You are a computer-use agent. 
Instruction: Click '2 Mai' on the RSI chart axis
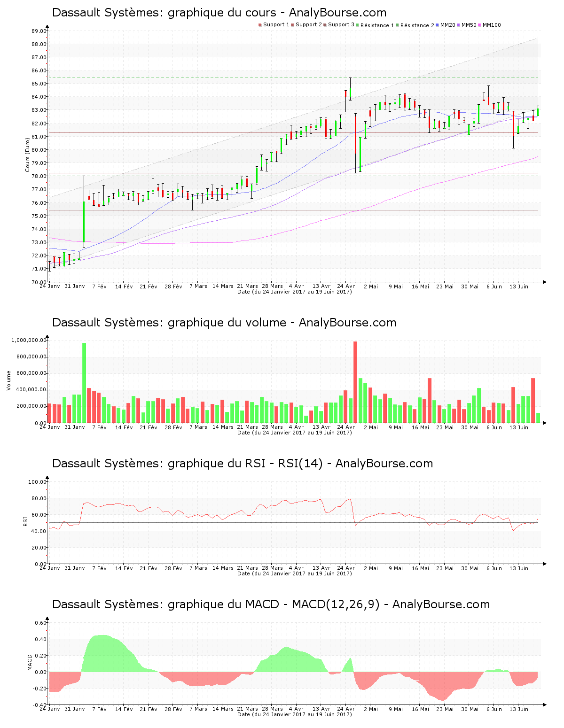tap(371, 568)
